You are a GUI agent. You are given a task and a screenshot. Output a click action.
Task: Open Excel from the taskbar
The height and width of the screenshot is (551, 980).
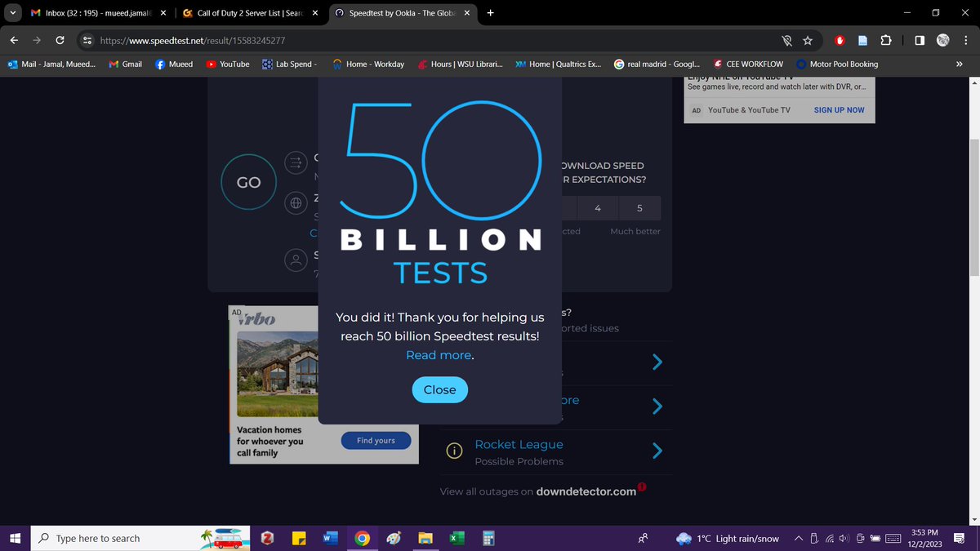point(457,538)
